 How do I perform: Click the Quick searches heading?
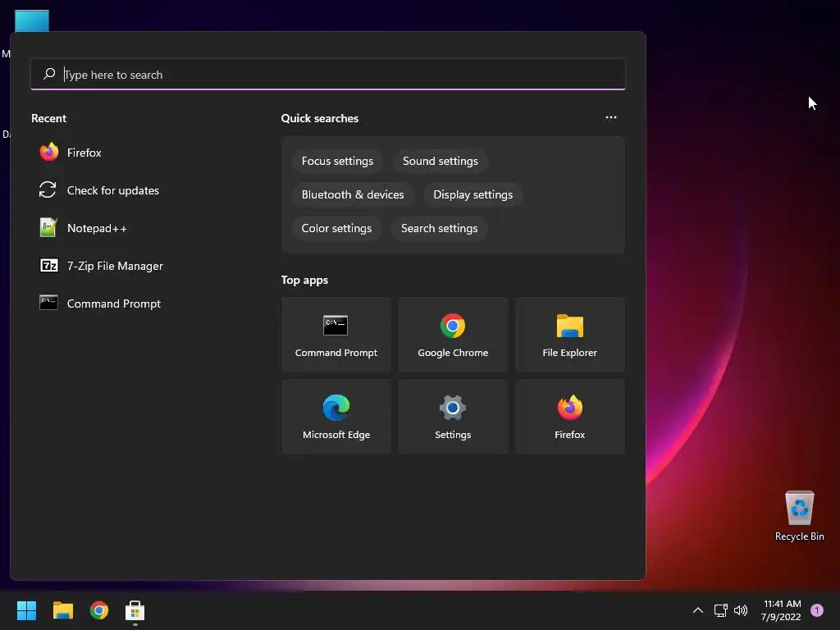pos(320,118)
